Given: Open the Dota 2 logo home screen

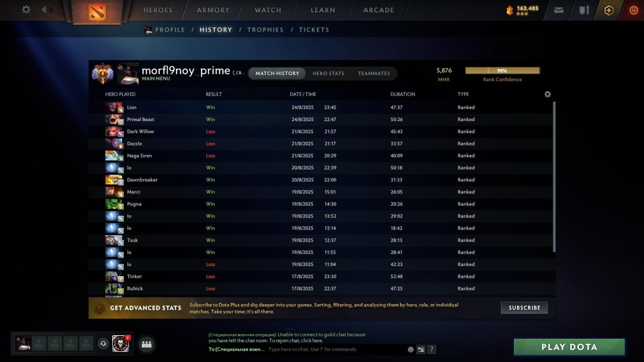Looking at the screenshot, I should [x=97, y=11].
